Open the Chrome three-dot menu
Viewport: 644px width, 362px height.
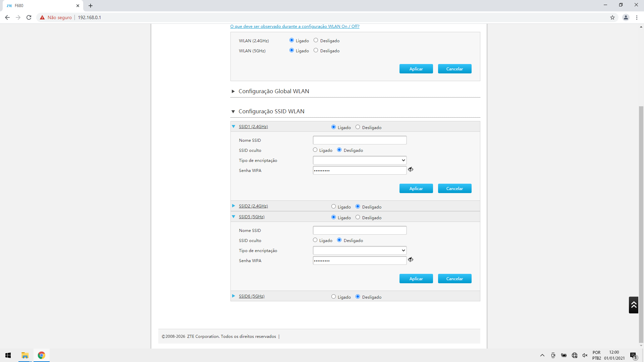pyautogui.click(x=637, y=17)
